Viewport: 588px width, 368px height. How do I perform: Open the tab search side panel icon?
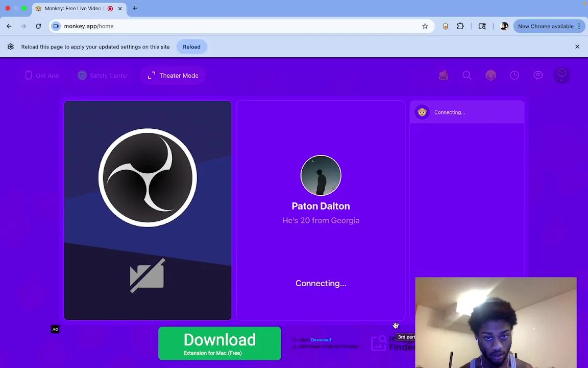482,26
